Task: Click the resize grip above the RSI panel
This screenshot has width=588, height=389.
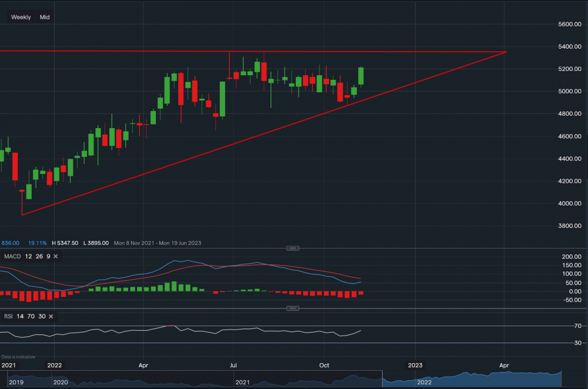Action: (292, 307)
